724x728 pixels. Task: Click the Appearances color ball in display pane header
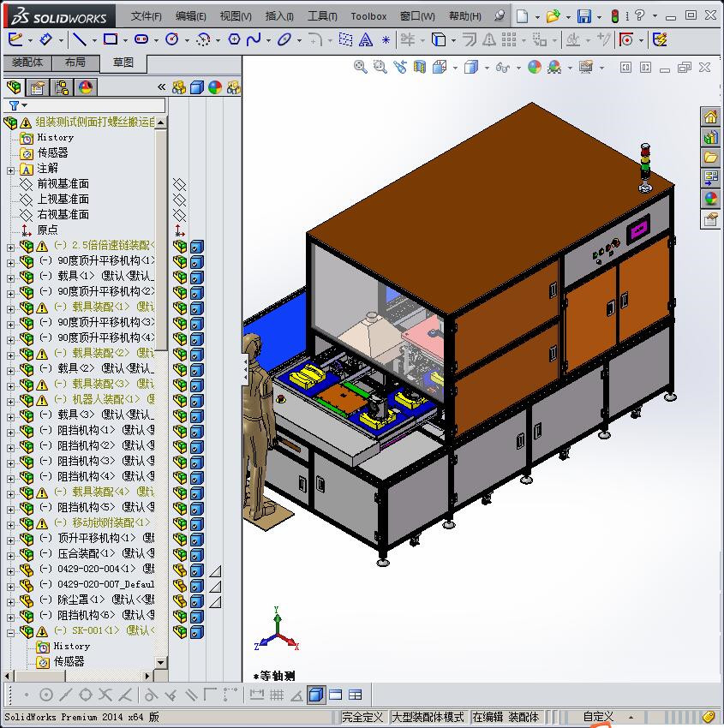pos(215,87)
